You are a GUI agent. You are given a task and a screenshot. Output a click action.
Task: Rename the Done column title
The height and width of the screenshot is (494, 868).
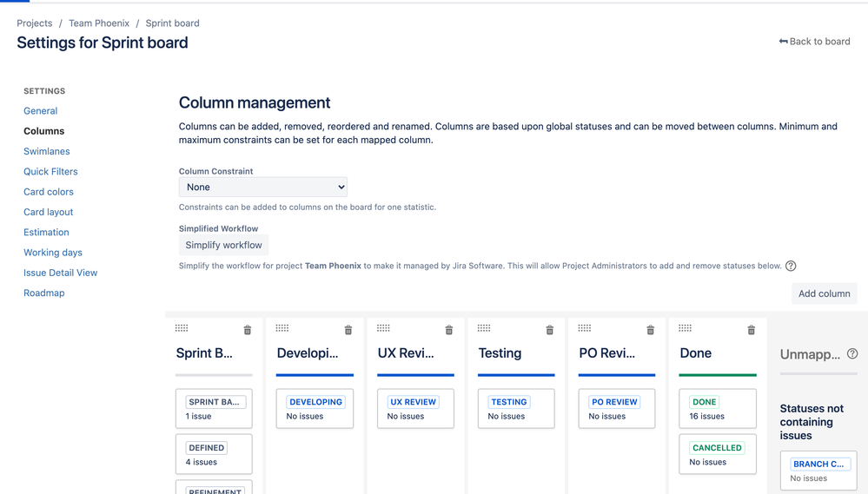696,353
